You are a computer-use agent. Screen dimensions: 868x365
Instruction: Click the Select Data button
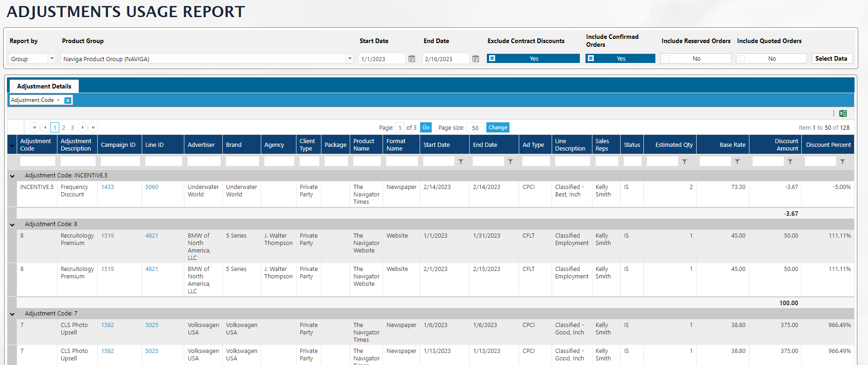pyautogui.click(x=831, y=58)
